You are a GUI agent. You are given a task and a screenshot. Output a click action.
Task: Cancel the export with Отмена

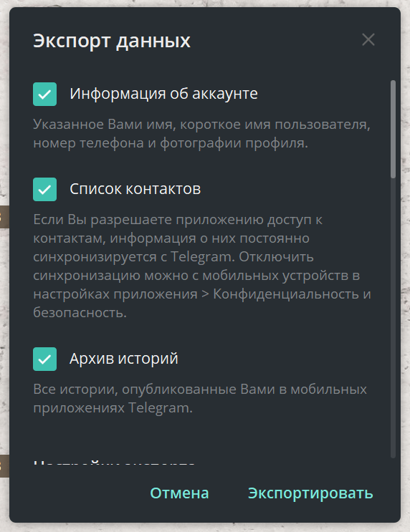179,493
